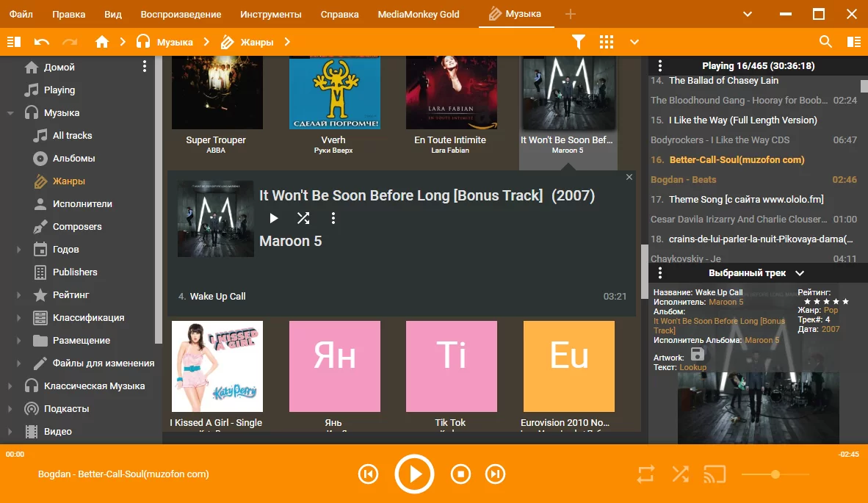This screenshot has width=868, height=503.
Task: Adjust the volume slider
Action: (775, 474)
